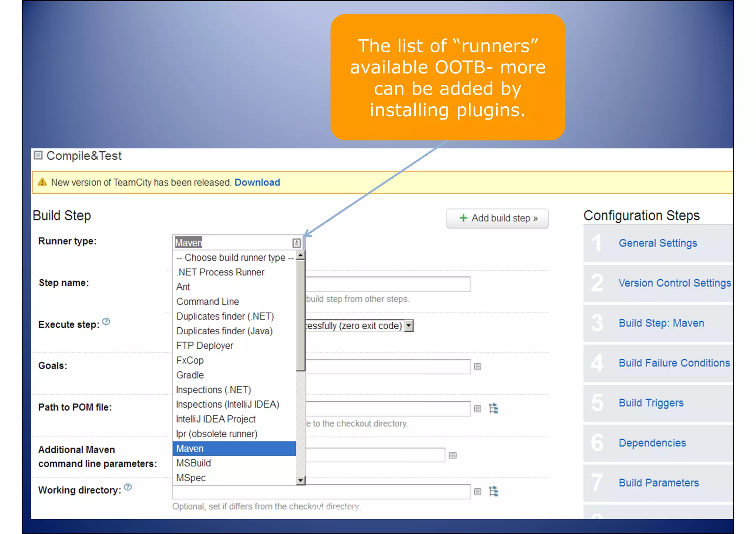This screenshot has height=534, width=756.
Task: Select FxCop from the runner list
Action: click(x=234, y=360)
